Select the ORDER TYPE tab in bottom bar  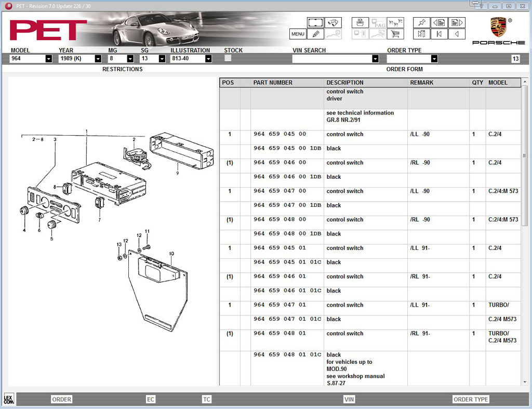coord(471,400)
